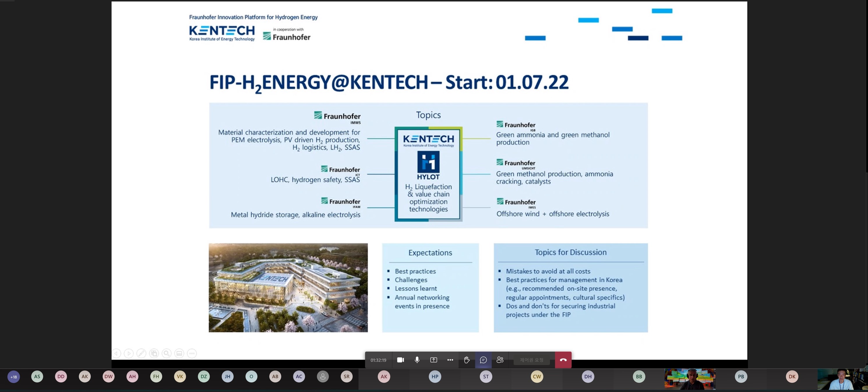Toggle the meeting chat panel

point(483,360)
